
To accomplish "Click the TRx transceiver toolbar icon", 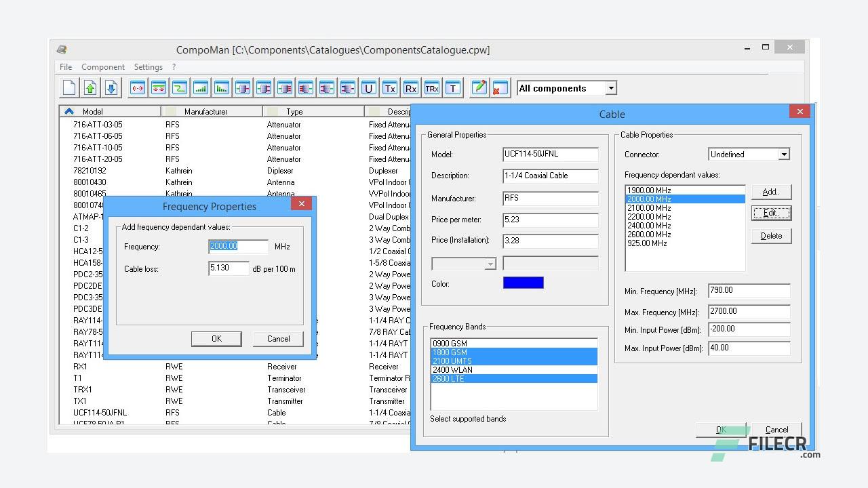I will (432, 87).
